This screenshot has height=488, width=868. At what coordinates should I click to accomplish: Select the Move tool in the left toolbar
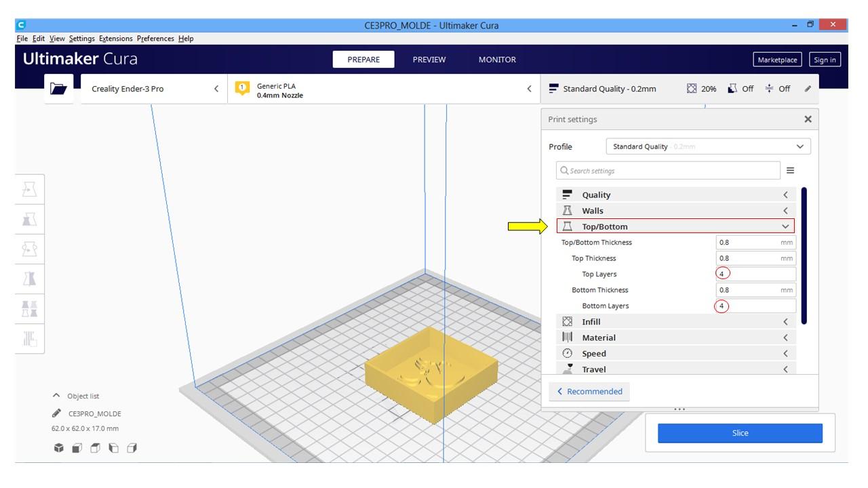[30, 190]
